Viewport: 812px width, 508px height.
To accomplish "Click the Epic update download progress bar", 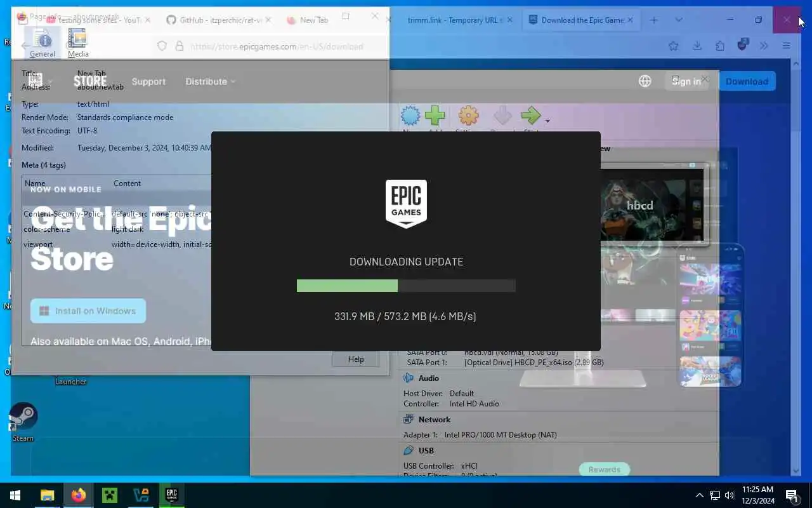I will tap(406, 286).
